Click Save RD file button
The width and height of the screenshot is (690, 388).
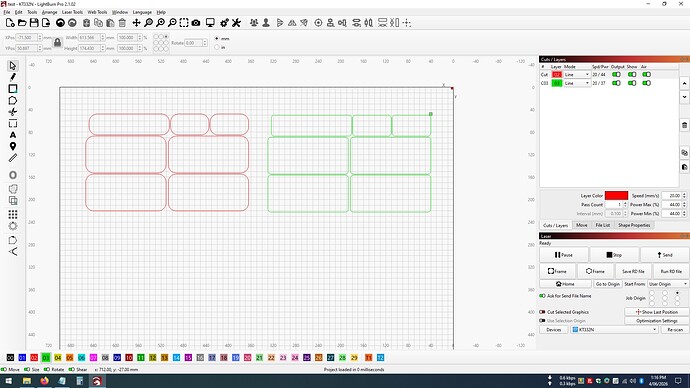tap(633, 271)
